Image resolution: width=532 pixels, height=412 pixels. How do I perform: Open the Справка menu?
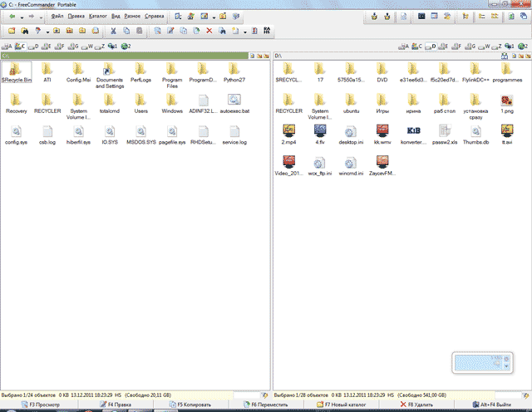(x=154, y=16)
